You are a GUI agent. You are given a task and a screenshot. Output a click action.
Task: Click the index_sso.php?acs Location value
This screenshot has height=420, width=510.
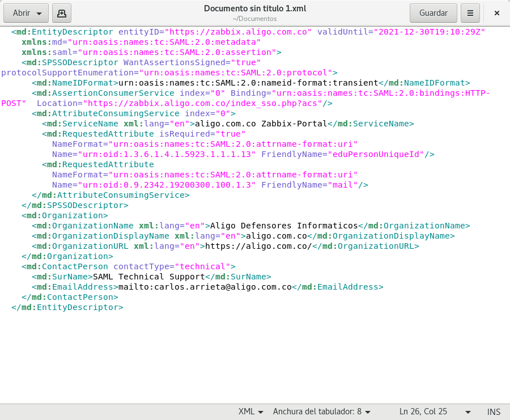click(x=203, y=104)
